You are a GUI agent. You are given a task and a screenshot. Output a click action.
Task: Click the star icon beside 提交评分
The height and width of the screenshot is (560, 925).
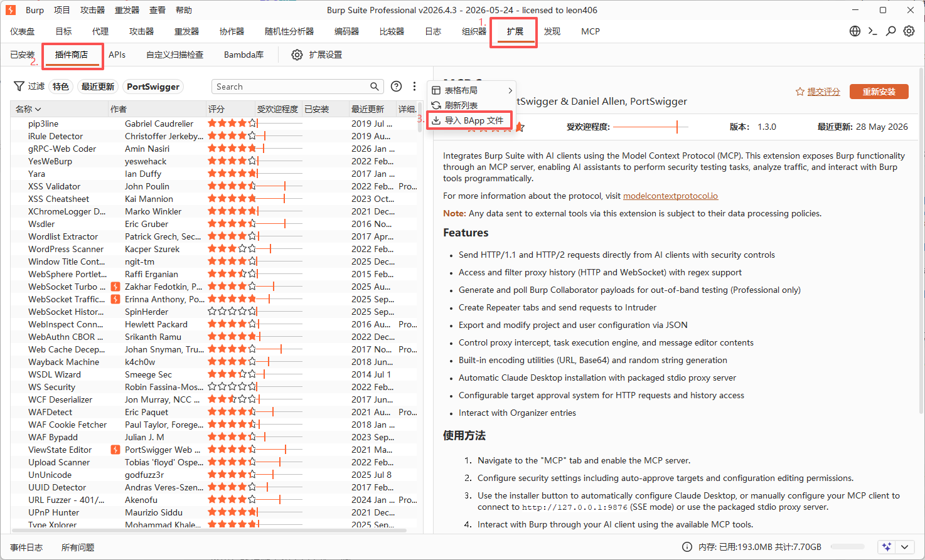coord(800,92)
